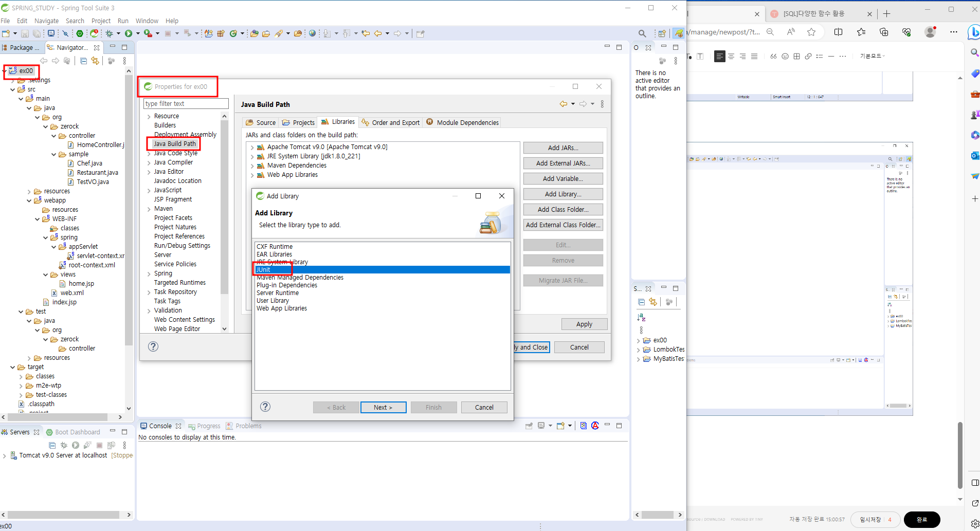The image size is (980, 531).
Task: Click help icon in Properties dialog
Action: click(153, 346)
